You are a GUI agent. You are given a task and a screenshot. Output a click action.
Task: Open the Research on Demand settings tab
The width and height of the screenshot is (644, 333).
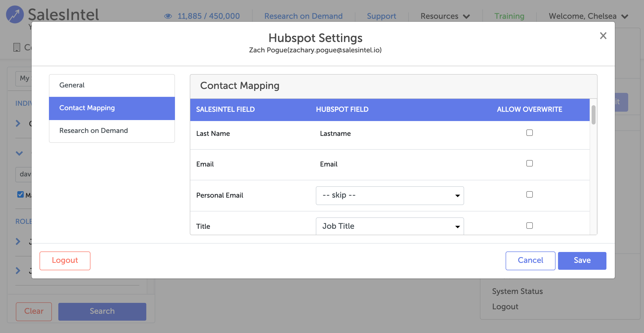[112, 131]
